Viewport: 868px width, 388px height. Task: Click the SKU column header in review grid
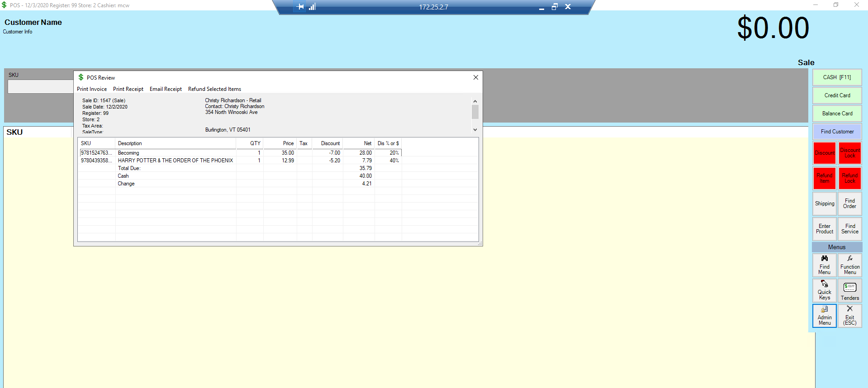[96, 143]
